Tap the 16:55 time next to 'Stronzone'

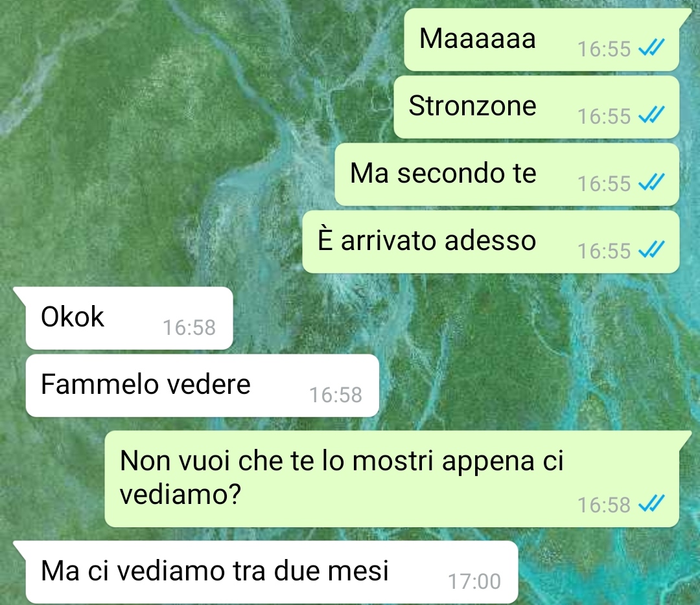tap(603, 117)
